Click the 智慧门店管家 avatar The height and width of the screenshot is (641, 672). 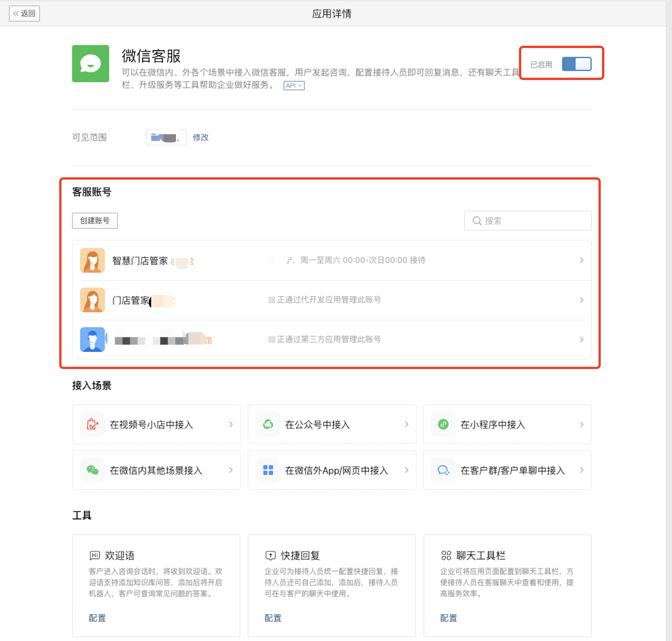(92, 260)
